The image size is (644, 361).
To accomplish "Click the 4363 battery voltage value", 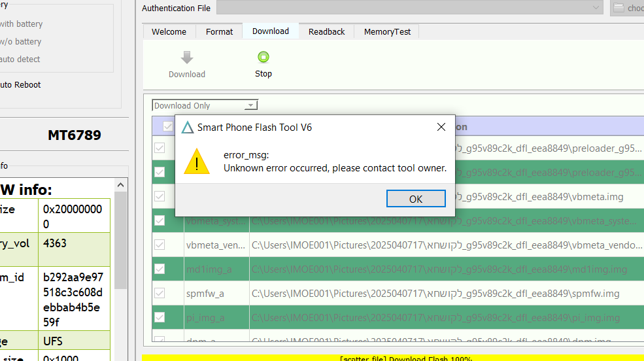I will pyautogui.click(x=55, y=243).
